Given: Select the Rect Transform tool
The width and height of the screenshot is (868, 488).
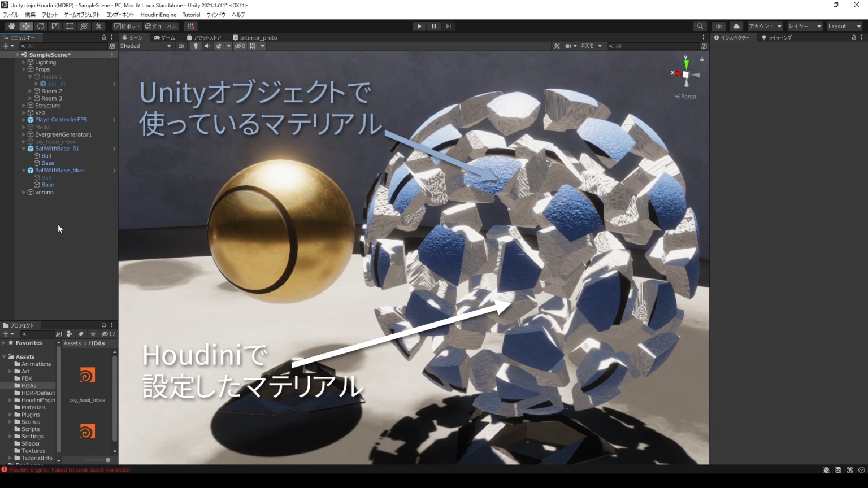Looking at the screenshot, I should 69,26.
